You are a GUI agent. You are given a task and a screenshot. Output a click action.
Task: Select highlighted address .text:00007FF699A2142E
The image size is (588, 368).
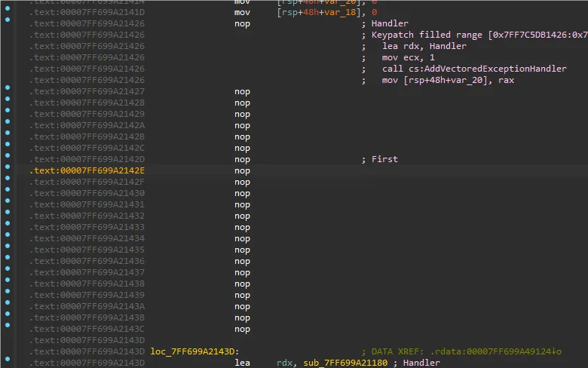(87, 170)
